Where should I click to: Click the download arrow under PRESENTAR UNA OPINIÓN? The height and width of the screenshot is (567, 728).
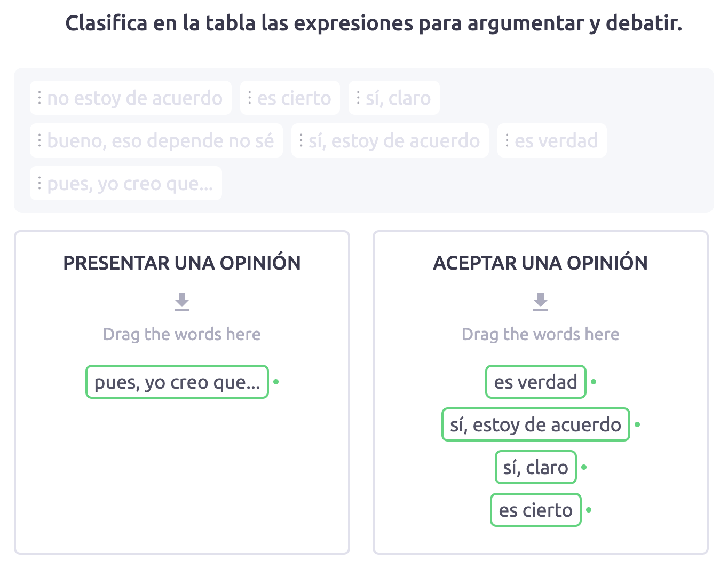[182, 302]
